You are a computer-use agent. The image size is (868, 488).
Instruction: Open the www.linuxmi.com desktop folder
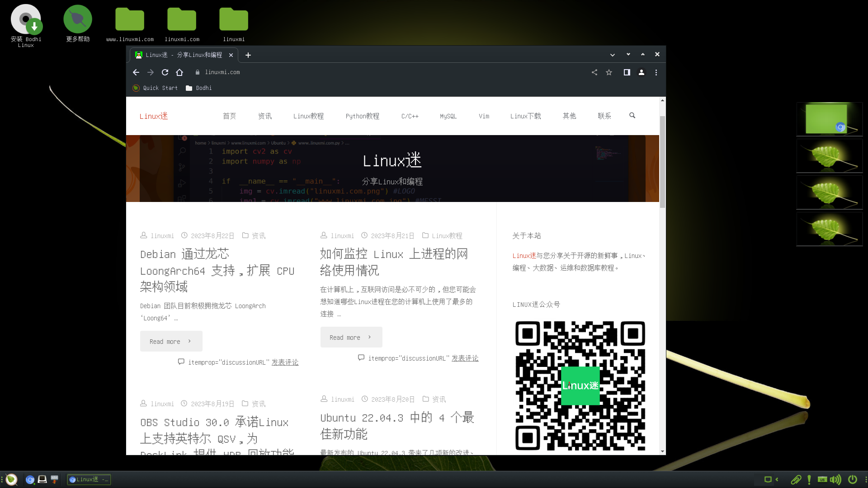point(130,25)
